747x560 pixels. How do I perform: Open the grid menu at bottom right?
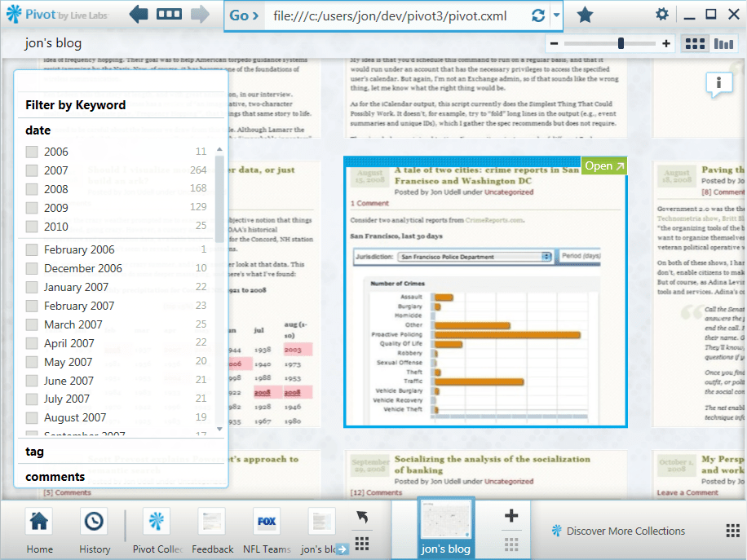pos(732,531)
